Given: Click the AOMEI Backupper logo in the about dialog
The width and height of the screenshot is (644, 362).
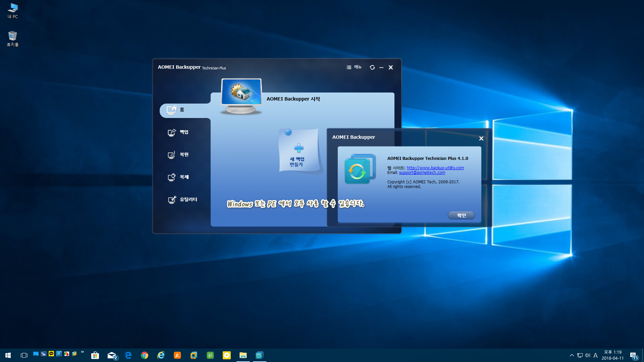Looking at the screenshot, I should point(360,169).
